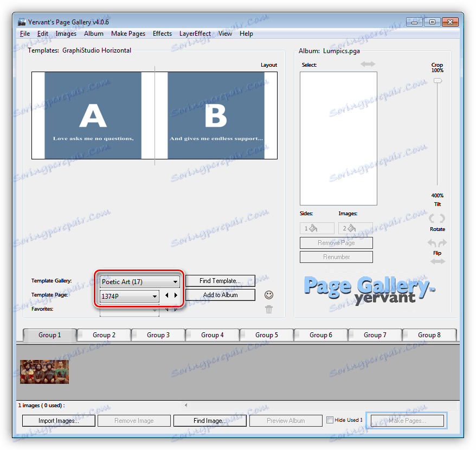Click the app icon in title bar
476x450 pixels.
22,22
